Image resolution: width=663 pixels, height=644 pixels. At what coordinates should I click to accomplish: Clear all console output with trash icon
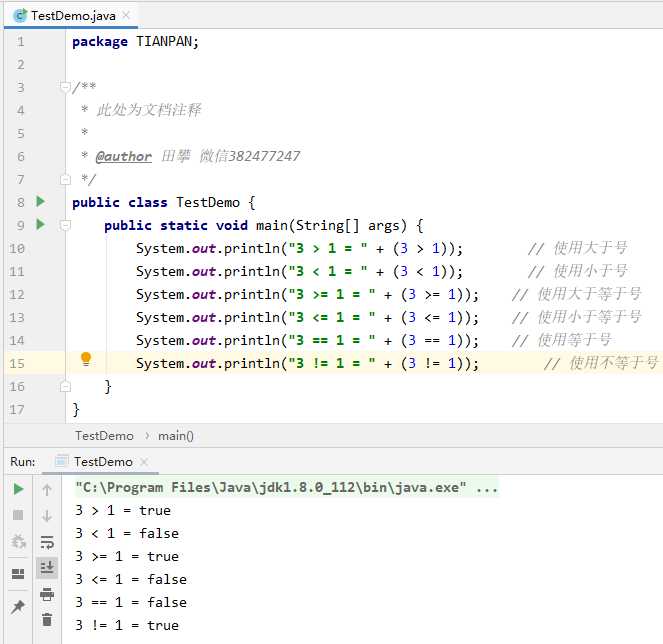click(x=47, y=619)
